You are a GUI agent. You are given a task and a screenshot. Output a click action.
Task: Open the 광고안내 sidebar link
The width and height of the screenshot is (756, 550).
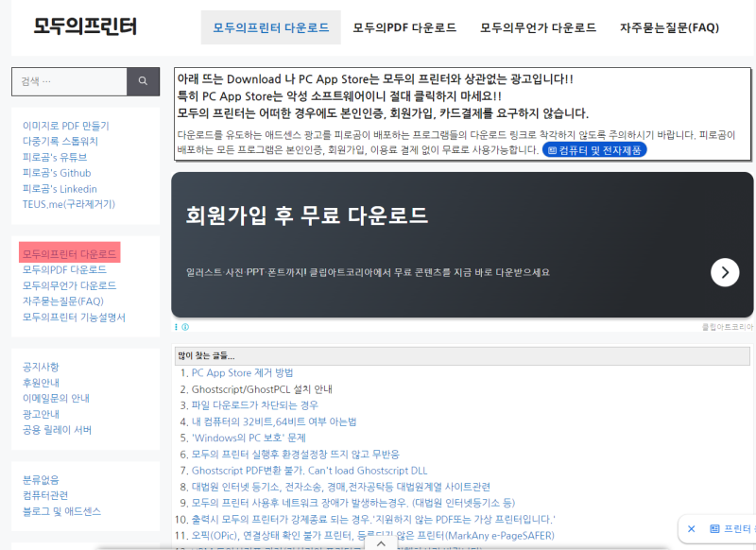(x=41, y=414)
